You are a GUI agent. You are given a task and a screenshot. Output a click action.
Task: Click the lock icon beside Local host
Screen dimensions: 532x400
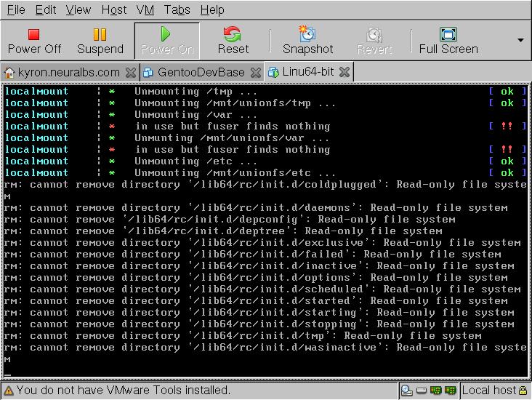(523, 391)
